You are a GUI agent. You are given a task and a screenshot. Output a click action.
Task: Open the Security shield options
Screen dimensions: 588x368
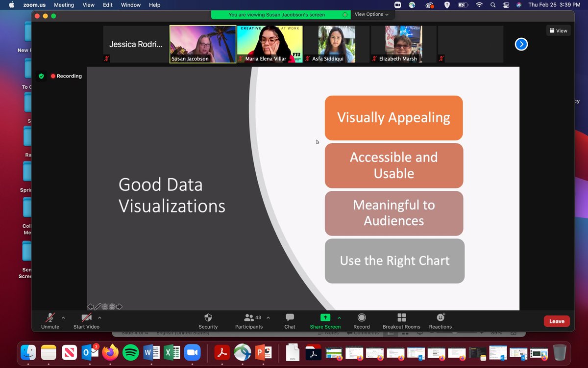click(x=208, y=321)
